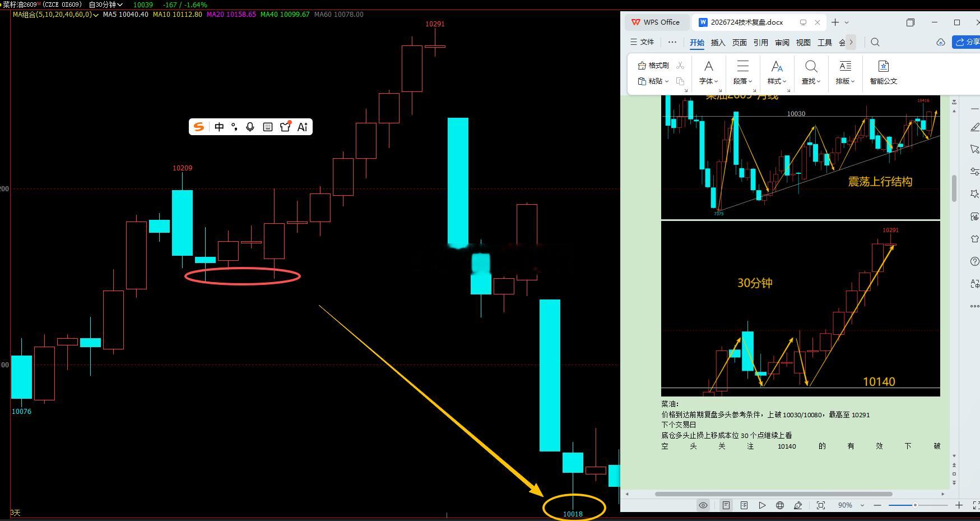The height and width of the screenshot is (521, 980).
Task: Switch to page layout view in status bar
Action: pyautogui.click(x=726, y=505)
